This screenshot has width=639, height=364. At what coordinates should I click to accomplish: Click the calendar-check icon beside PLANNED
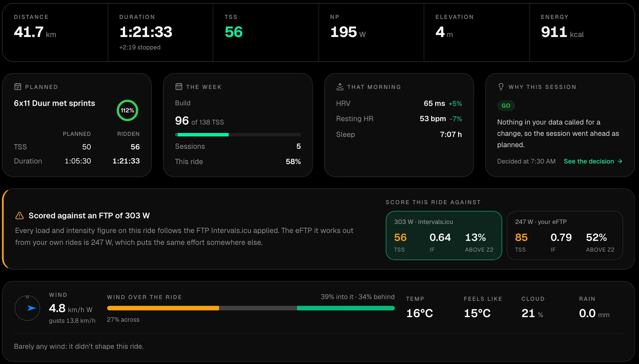point(18,87)
